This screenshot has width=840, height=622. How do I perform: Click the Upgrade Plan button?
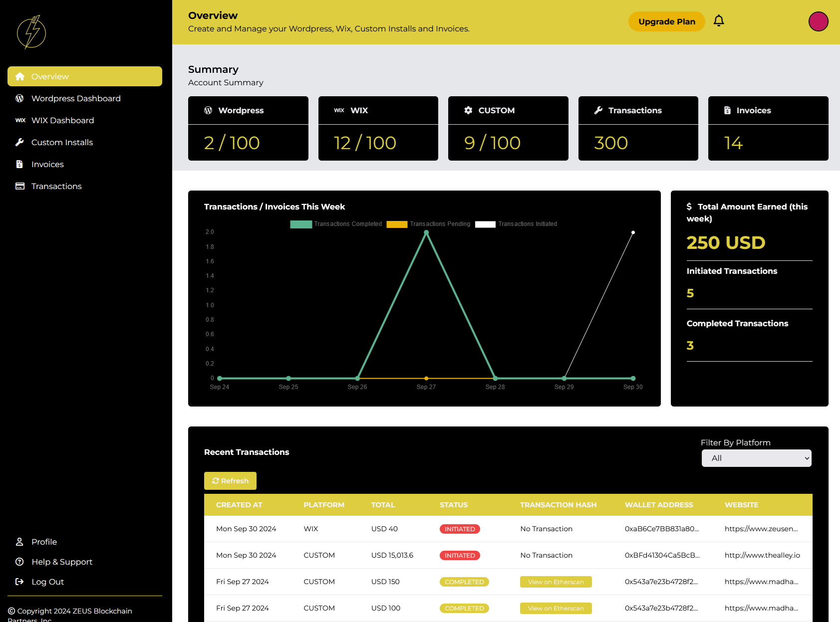(x=666, y=21)
